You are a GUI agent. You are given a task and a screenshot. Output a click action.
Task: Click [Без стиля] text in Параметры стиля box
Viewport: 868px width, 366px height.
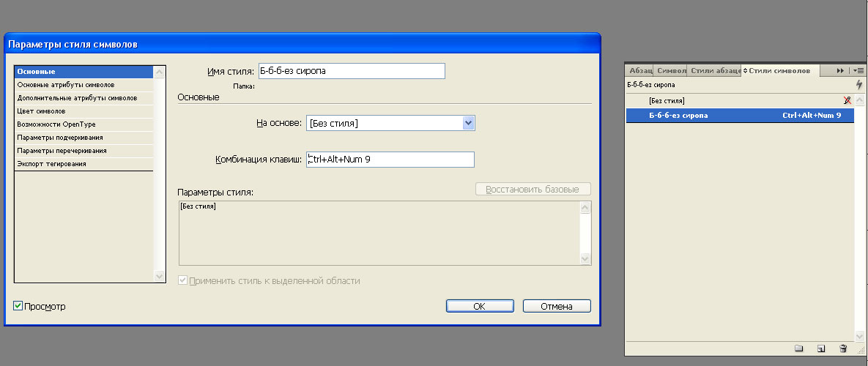pos(199,206)
